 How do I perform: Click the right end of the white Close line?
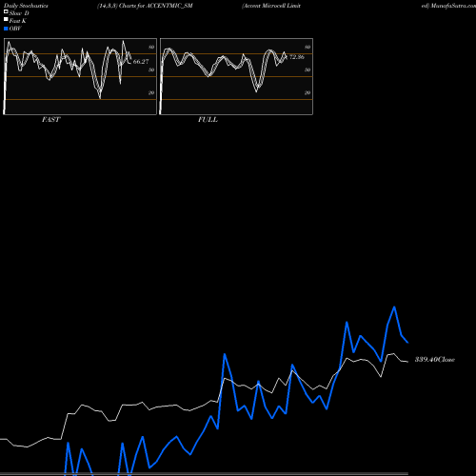pos(407,362)
